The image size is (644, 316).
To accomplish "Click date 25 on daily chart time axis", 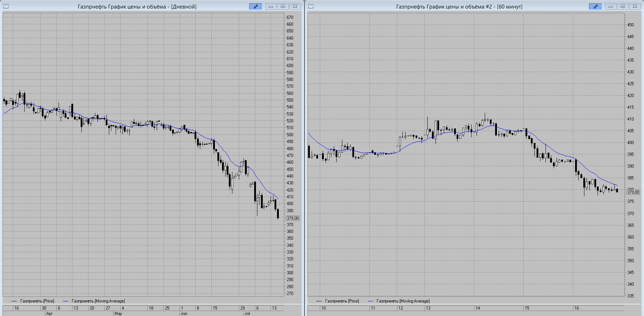I will click(x=167, y=308).
